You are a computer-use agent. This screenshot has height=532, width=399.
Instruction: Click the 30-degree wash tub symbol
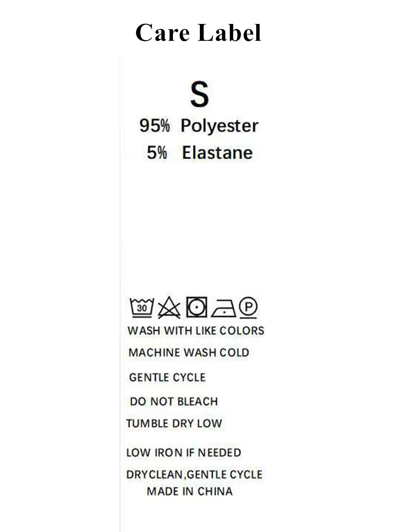[x=141, y=307]
